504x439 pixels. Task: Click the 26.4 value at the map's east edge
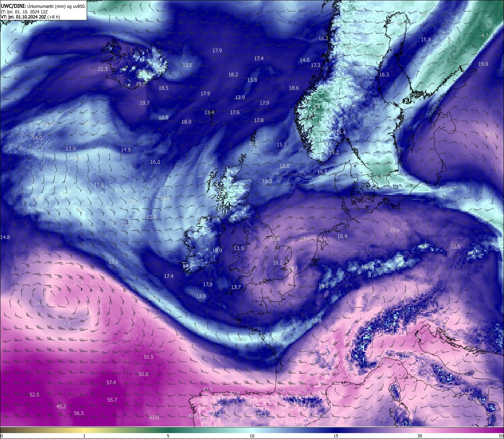(x=490, y=134)
